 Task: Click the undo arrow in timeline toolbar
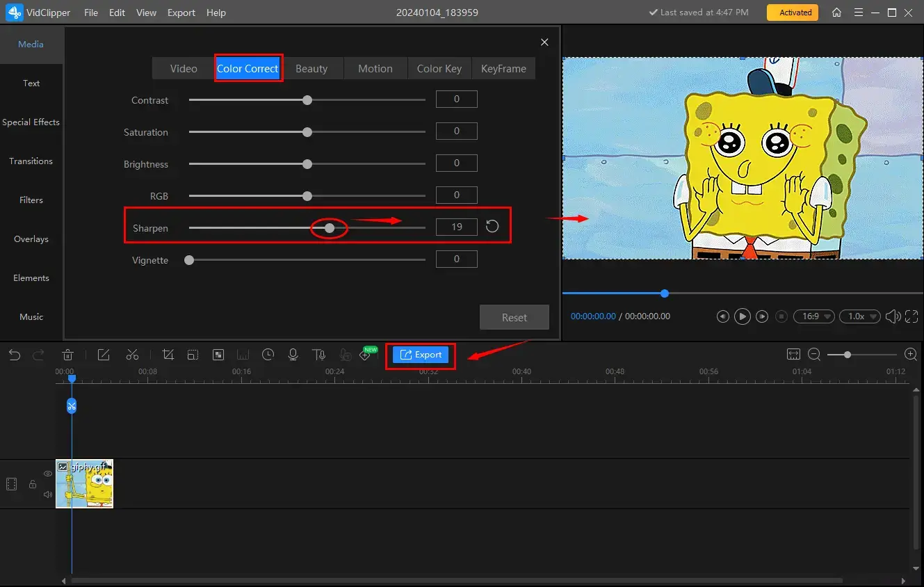coord(15,355)
